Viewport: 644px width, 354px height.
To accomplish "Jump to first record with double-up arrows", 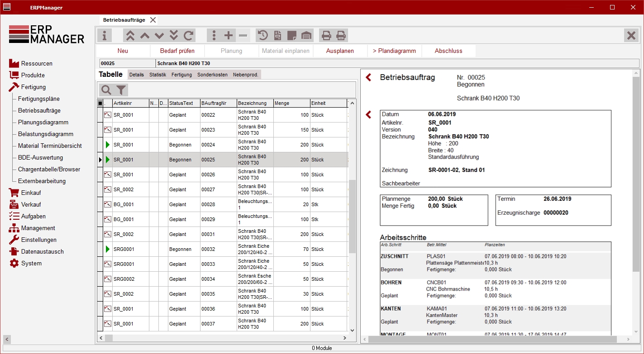I will coord(130,35).
